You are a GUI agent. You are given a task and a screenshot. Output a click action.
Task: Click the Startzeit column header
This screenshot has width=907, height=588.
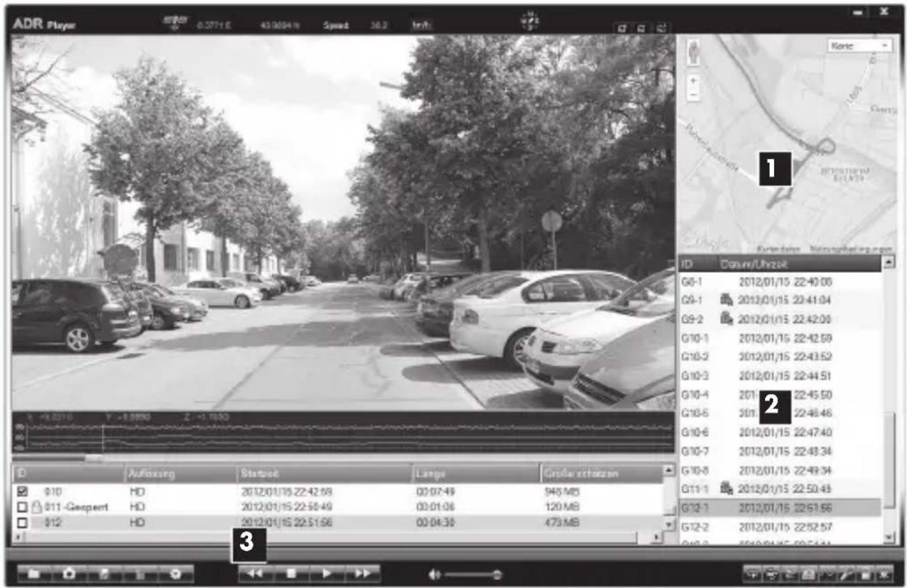tap(323, 473)
